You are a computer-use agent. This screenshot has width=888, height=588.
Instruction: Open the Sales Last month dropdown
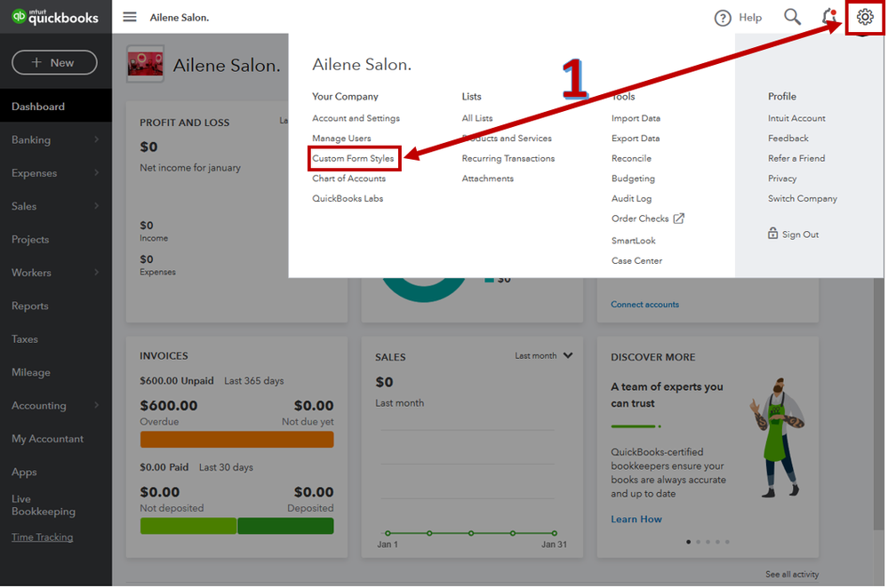tap(546, 356)
